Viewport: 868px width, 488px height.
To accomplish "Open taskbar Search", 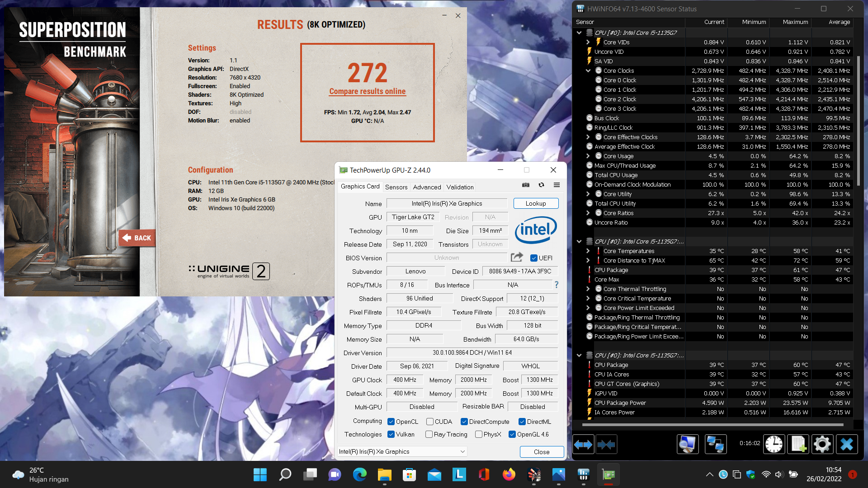I will pos(285,474).
